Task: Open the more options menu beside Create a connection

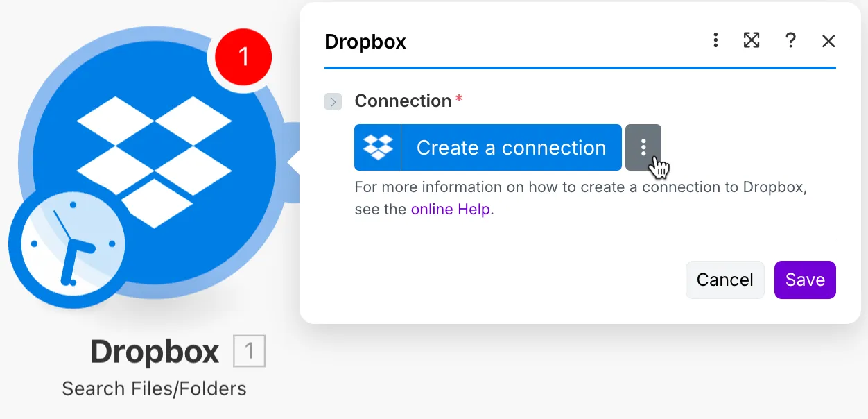Action: coord(643,148)
